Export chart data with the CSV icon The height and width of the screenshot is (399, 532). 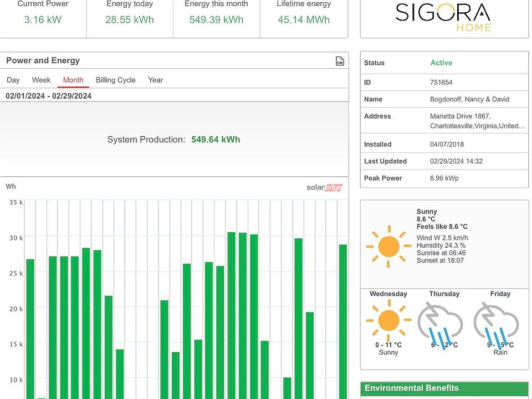(x=340, y=61)
